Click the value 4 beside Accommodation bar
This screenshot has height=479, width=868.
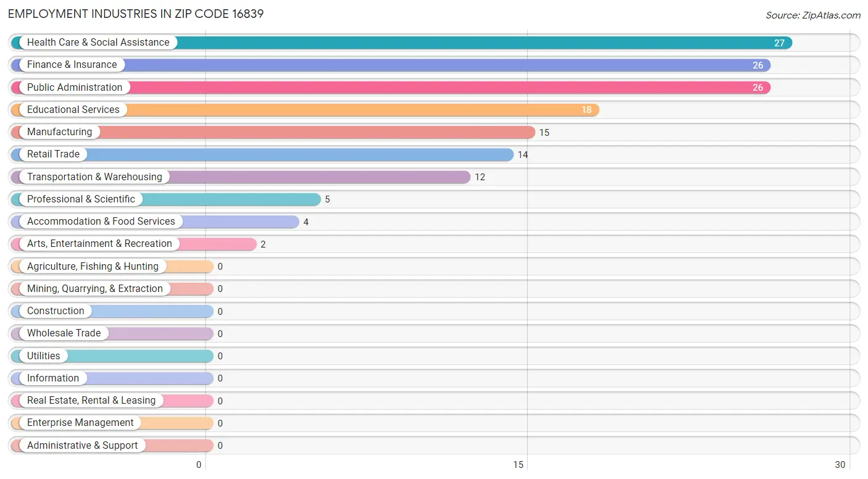click(x=306, y=222)
